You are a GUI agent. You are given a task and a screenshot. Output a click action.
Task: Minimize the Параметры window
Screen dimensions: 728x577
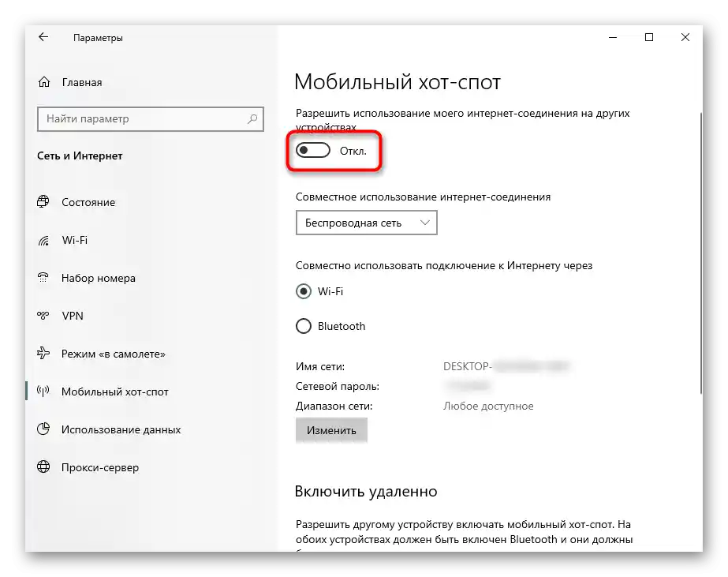[613, 37]
